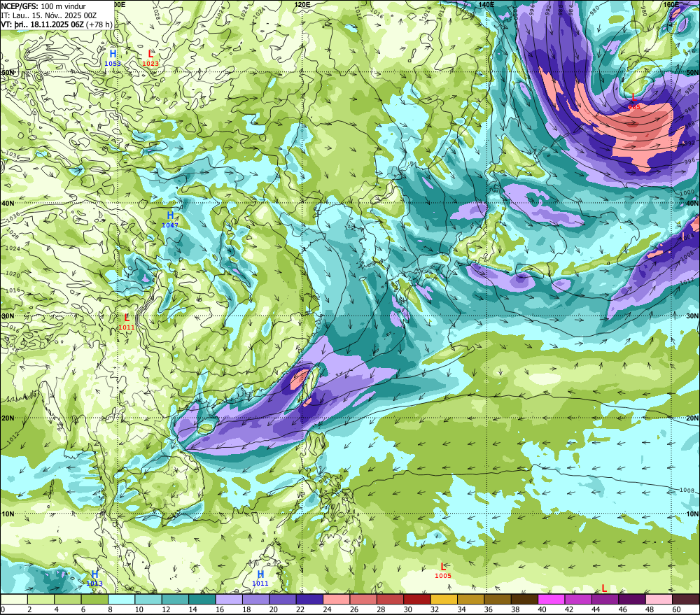Click the dark indigo 22–24 legend swatch
The width and height of the screenshot is (700, 615).
coord(309,599)
